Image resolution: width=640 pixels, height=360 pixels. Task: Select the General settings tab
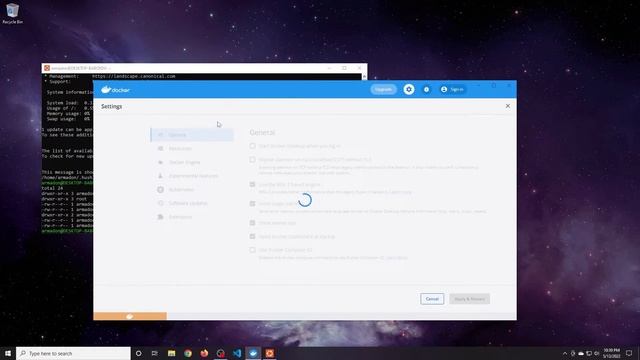pyautogui.click(x=192, y=135)
